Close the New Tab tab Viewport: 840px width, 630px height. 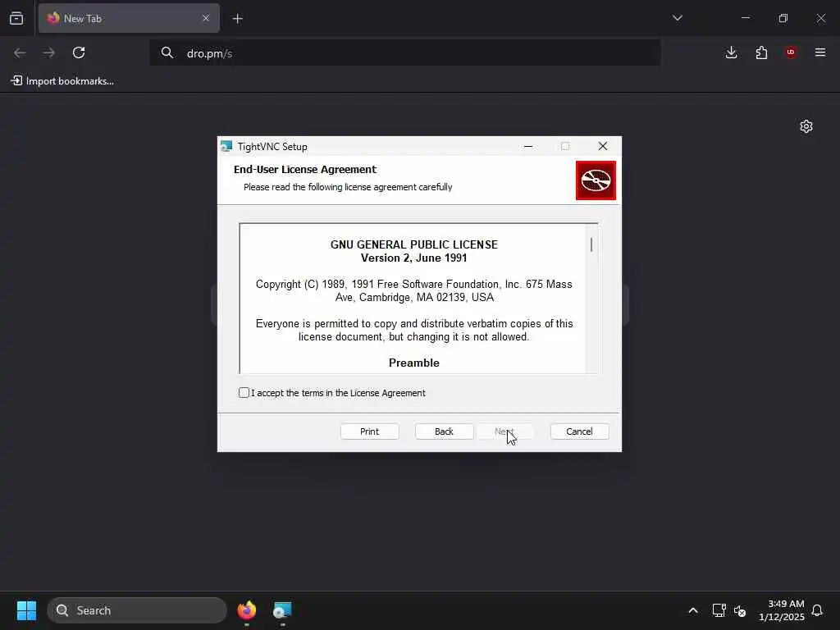coord(206,18)
